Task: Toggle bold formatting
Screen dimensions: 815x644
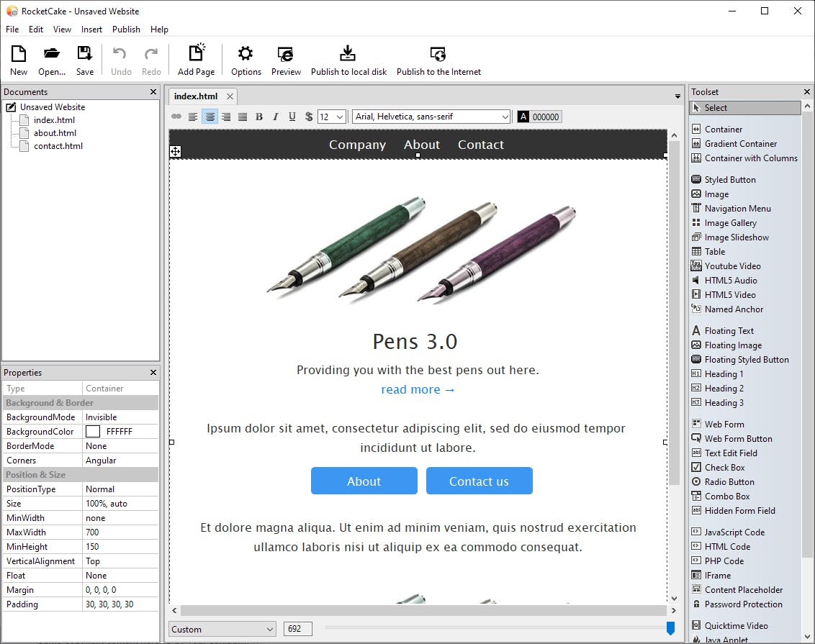Action: [259, 117]
